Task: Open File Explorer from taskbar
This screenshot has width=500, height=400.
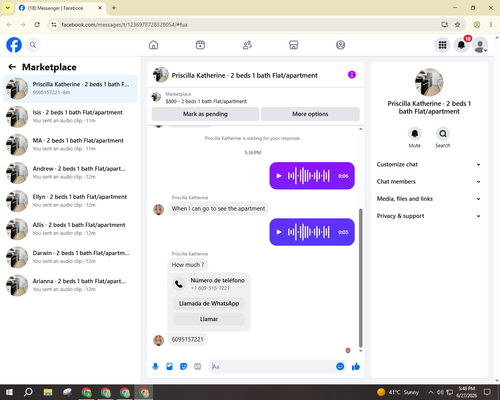Action: pyautogui.click(x=48, y=392)
